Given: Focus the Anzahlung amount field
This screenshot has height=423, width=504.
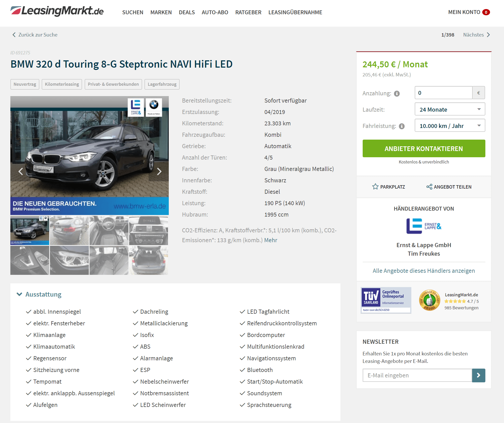Looking at the screenshot, I should click(x=443, y=93).
